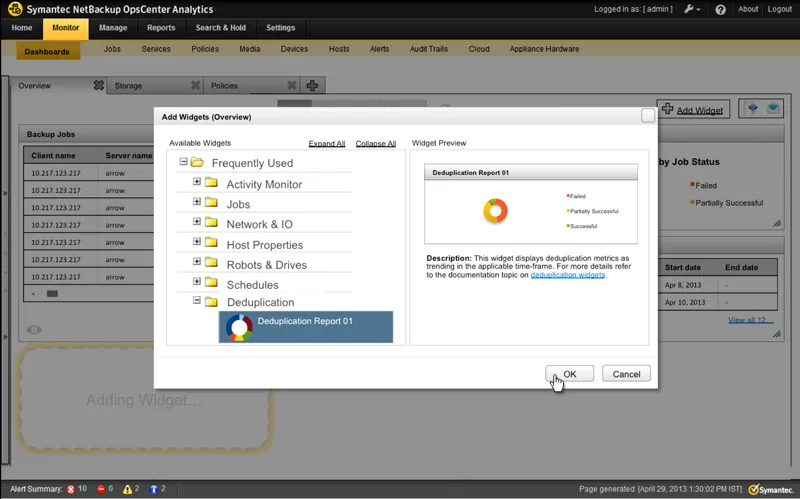Close the Storage dashboard tab

195,85
